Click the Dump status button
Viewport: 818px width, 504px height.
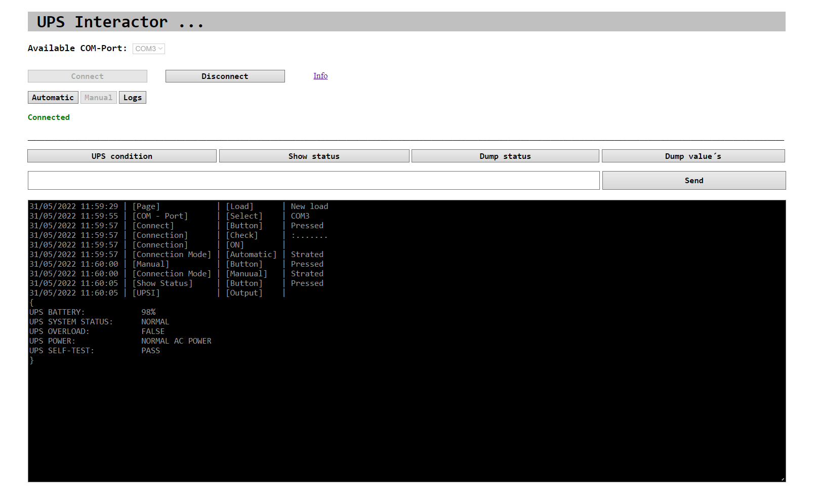tap(505, 156)
